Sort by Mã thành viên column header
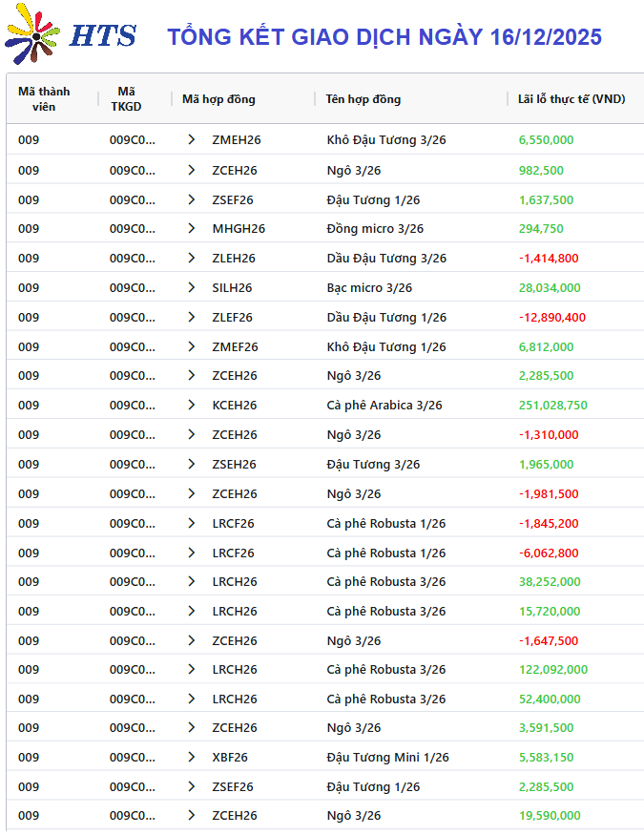This screenshot has width=644, height=835. pos(44,99)
